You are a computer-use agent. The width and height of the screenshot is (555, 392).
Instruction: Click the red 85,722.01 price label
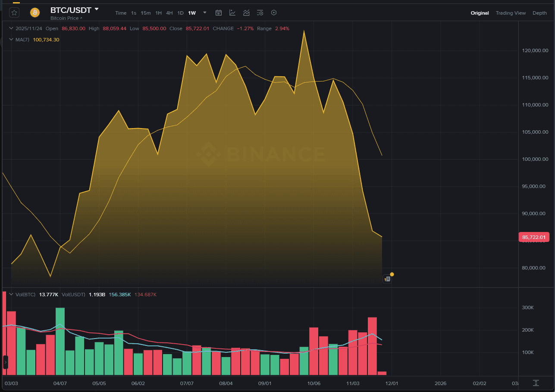533,237
